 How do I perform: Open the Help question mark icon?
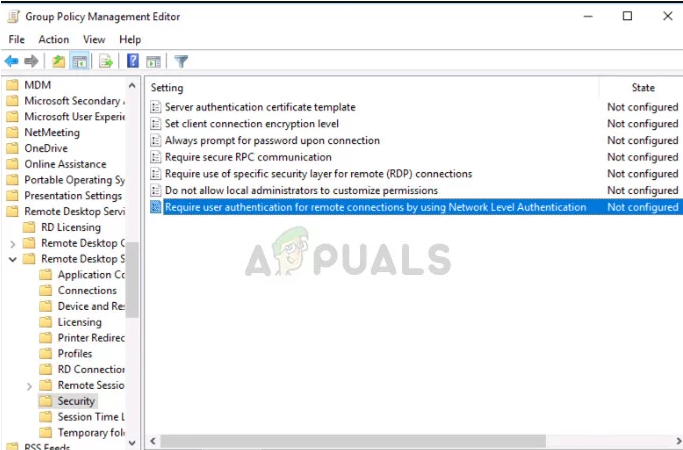coord(133,61)
